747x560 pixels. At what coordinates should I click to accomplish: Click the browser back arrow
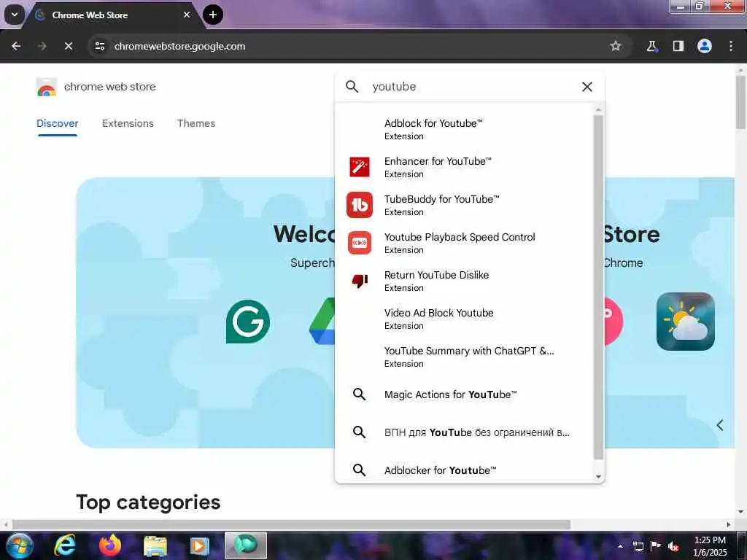[x=16, y=46]
